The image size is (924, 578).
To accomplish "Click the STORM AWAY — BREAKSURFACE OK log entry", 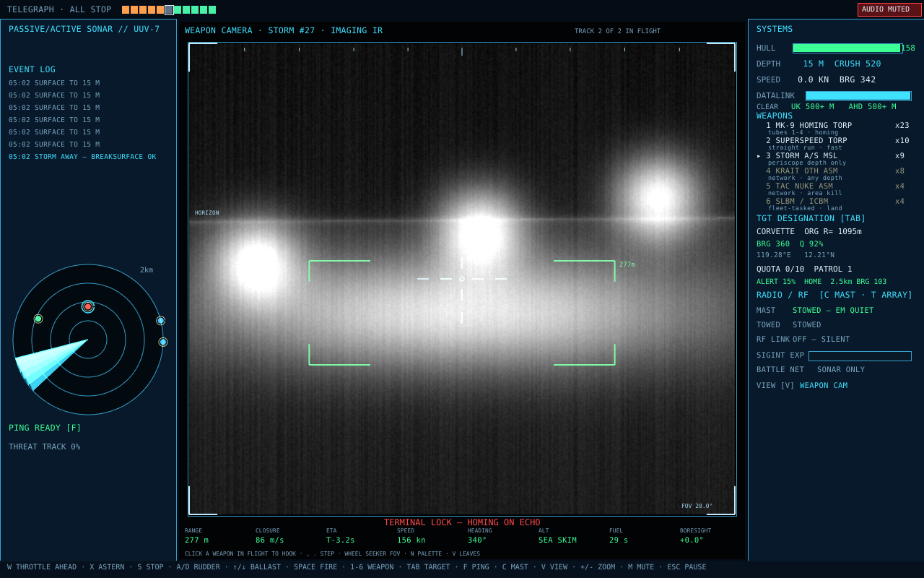I will (x=82, y=157).
